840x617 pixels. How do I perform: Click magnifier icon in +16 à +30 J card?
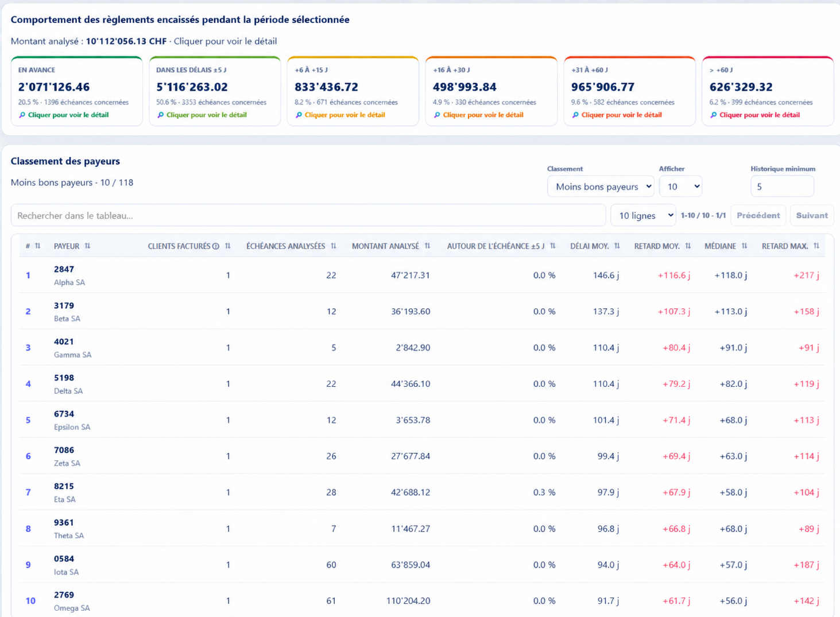[437, 115]
